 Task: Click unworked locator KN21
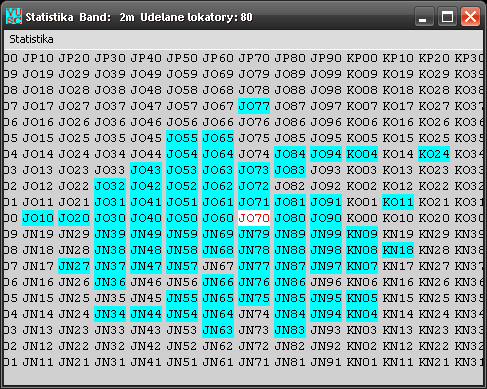click(x=434, y=362)
